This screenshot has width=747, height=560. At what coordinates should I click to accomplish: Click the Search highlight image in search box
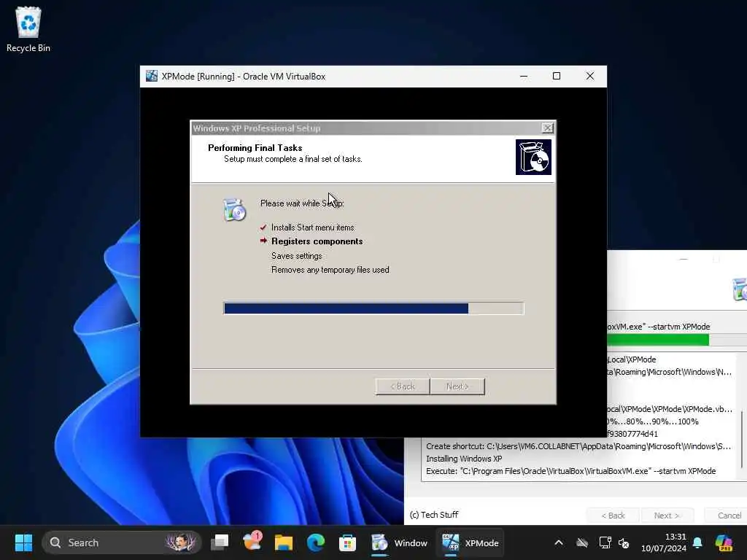point(181,542)
